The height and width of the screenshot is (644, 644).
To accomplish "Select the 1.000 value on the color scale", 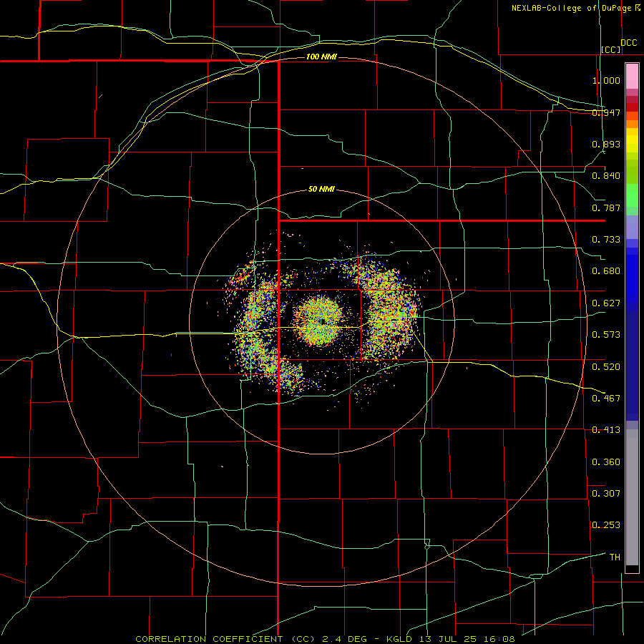I will 606,80.
